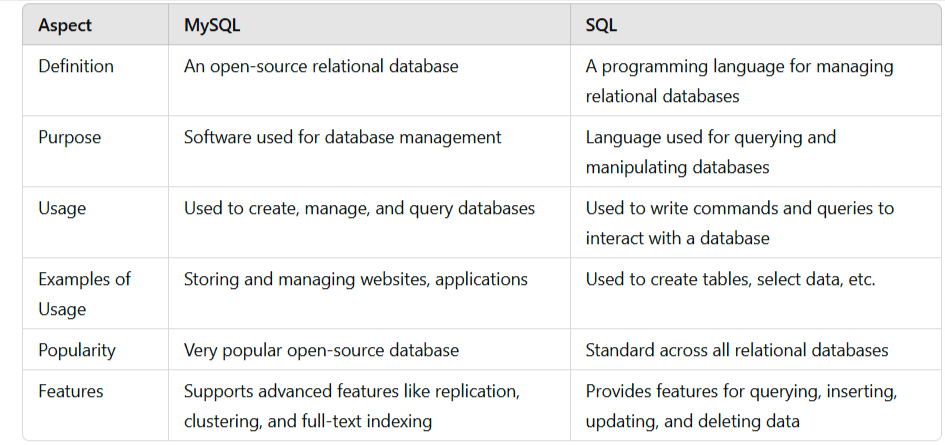Select the Popularity row label

77,350
